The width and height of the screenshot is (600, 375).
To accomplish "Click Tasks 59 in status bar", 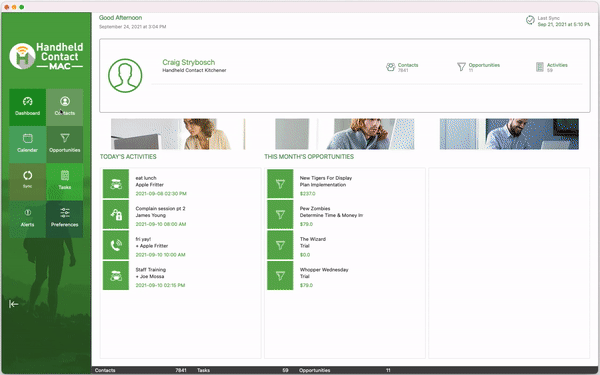I will coord(243,370).
